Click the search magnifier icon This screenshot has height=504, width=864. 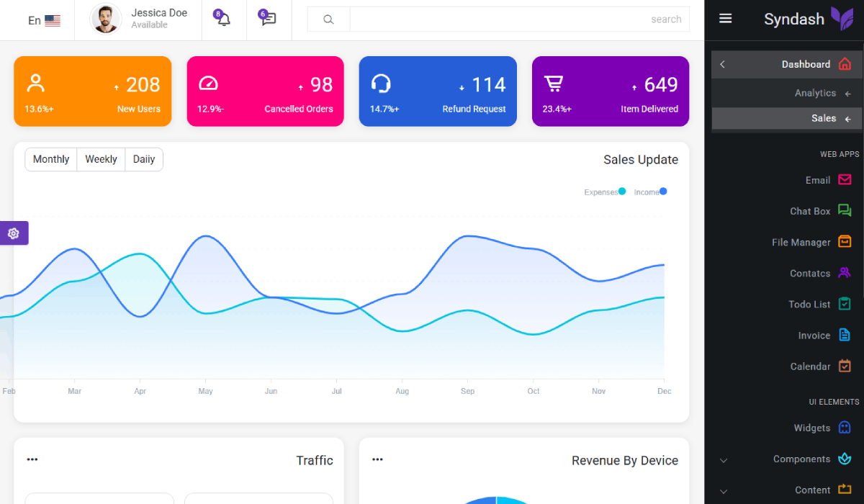[x=328, y=19]
